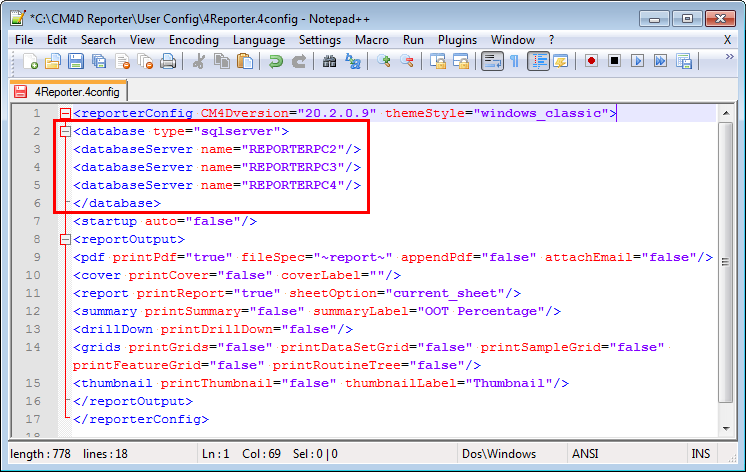This screenshot has height=472, width=746.
Task: Open the Language menu
Action: [x=259, y=40]
